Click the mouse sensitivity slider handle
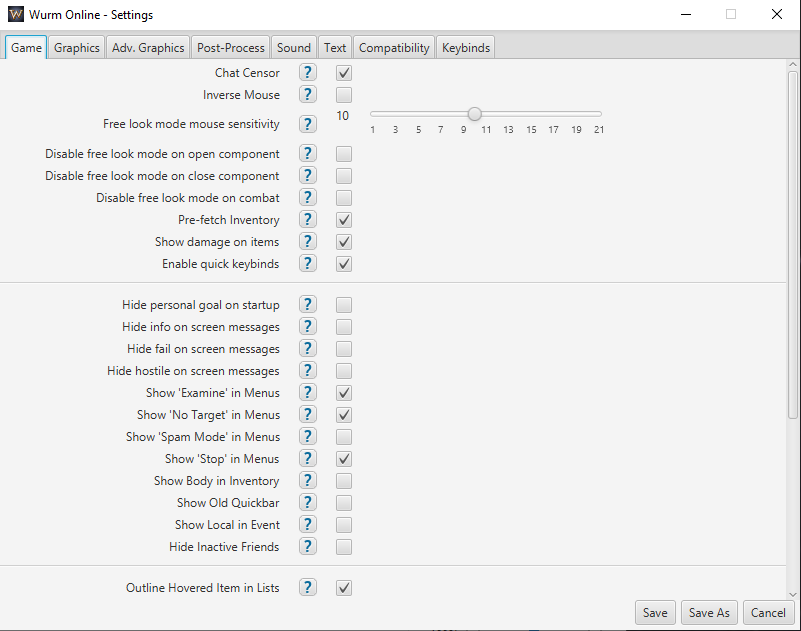The height and width of the screenshot is (631, 801). point(475,114)
